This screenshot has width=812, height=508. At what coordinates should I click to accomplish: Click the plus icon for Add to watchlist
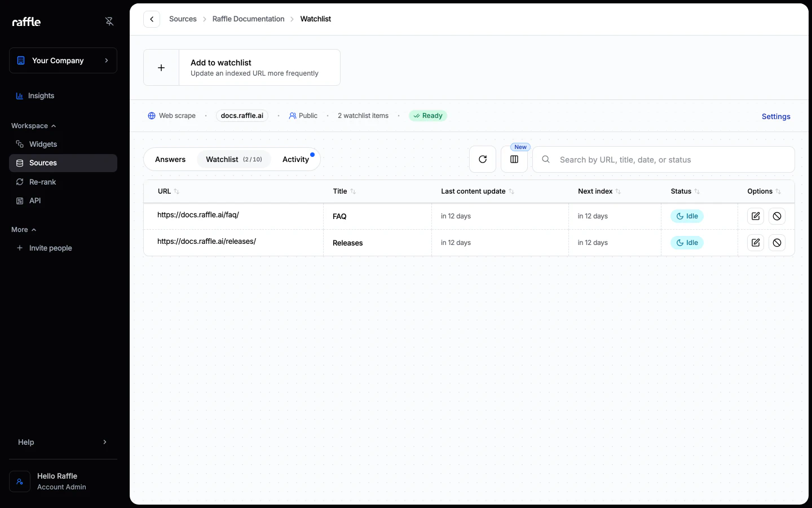pyautogui.click(x=161, y=68)
